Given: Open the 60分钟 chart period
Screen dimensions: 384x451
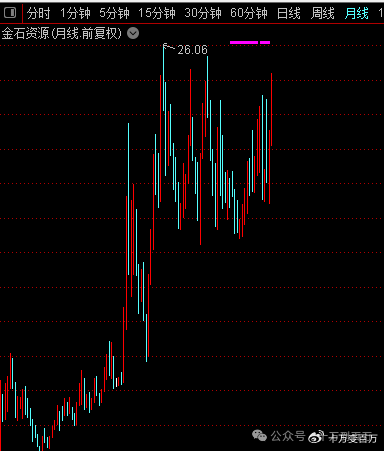Looking at the screenshot, I should point(249,13).
